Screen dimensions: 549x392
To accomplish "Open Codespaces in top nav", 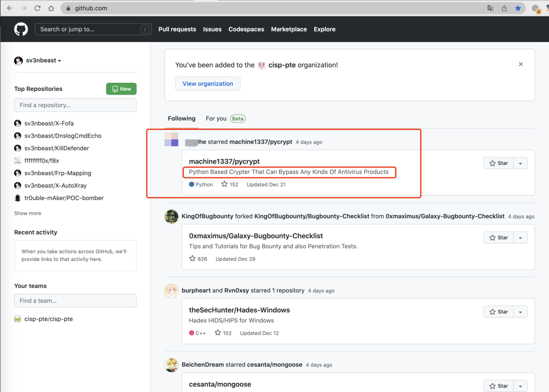I will [x=246, y=29].
